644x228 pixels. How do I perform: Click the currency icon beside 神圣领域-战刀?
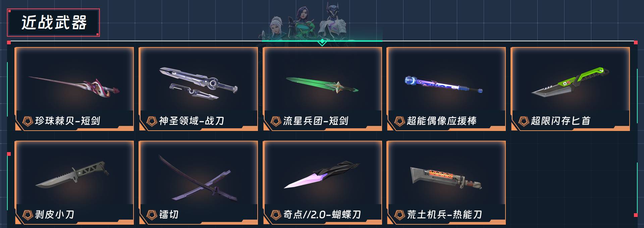[152, 121]
